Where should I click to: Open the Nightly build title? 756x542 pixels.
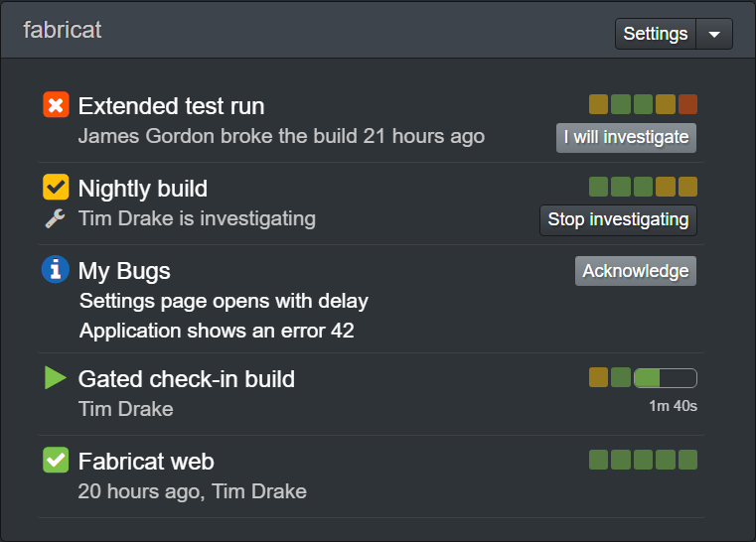click(143, 189)
